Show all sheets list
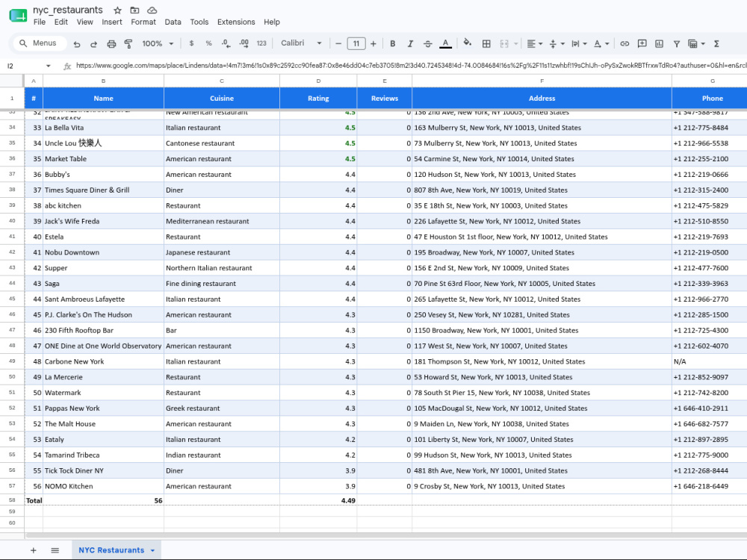The width and height of the screenshot is (747, 560). pyautogui.click(x=55, y=550)
